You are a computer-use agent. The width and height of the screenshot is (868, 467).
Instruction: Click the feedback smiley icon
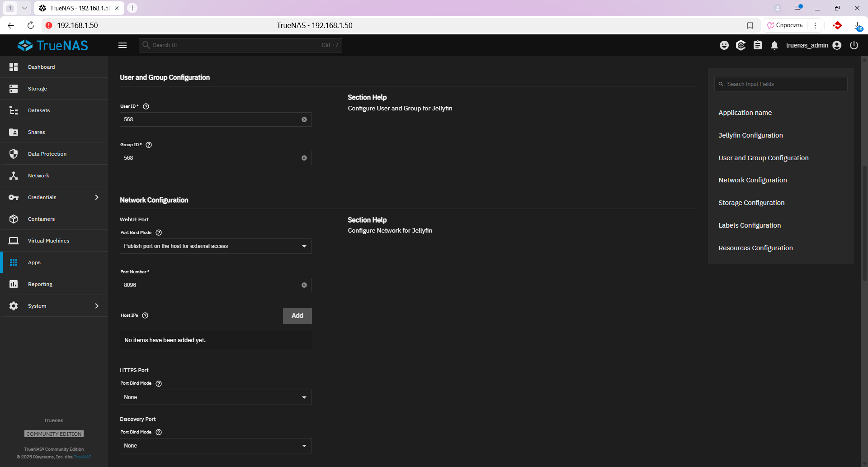[724, 45]
